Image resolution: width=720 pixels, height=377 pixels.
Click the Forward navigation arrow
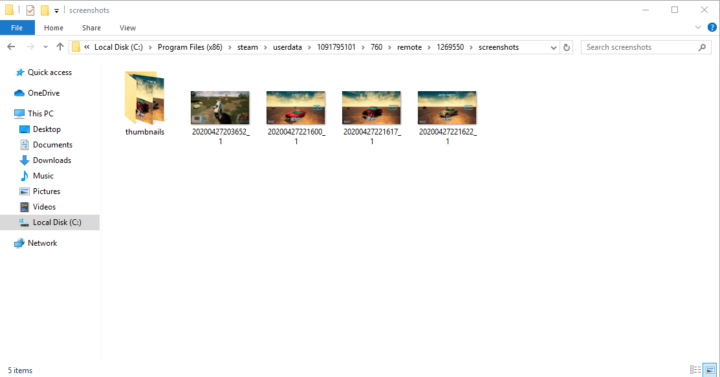[30, 47]
